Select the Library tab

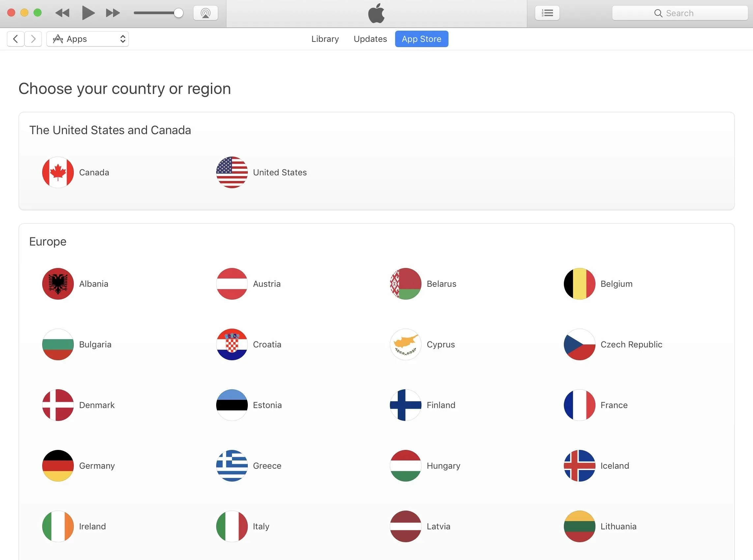[x=326, y=39]
